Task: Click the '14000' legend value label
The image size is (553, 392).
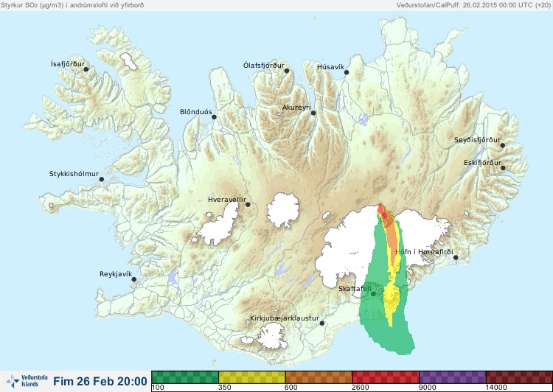Action: [496, 388]
